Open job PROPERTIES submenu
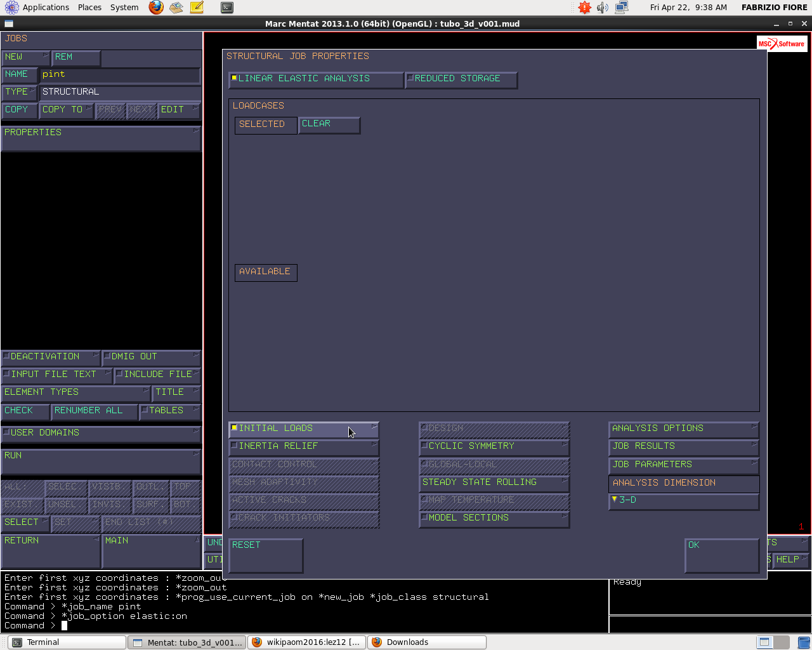The width and height of the screenshot is (812, 650). (101, 138)
